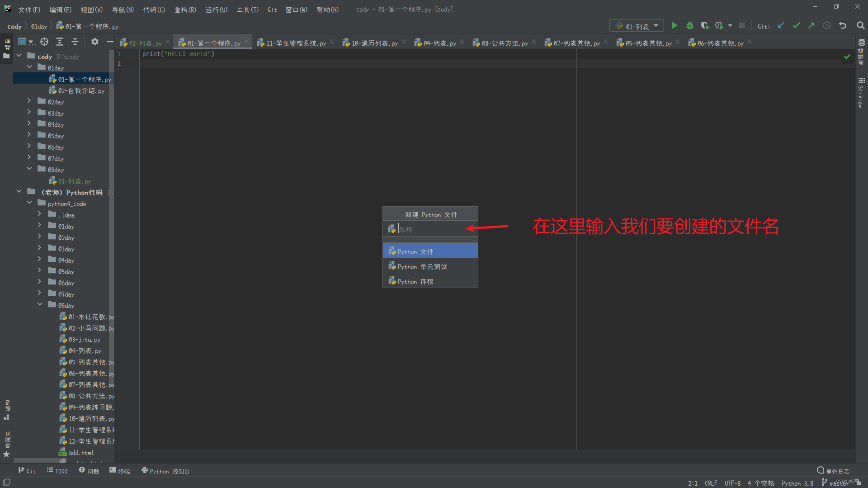This screenshot has height=488, width=868.
Task: Hide the project tool window with minus icon
Action: pyautogui.click(x=110, y=42)
